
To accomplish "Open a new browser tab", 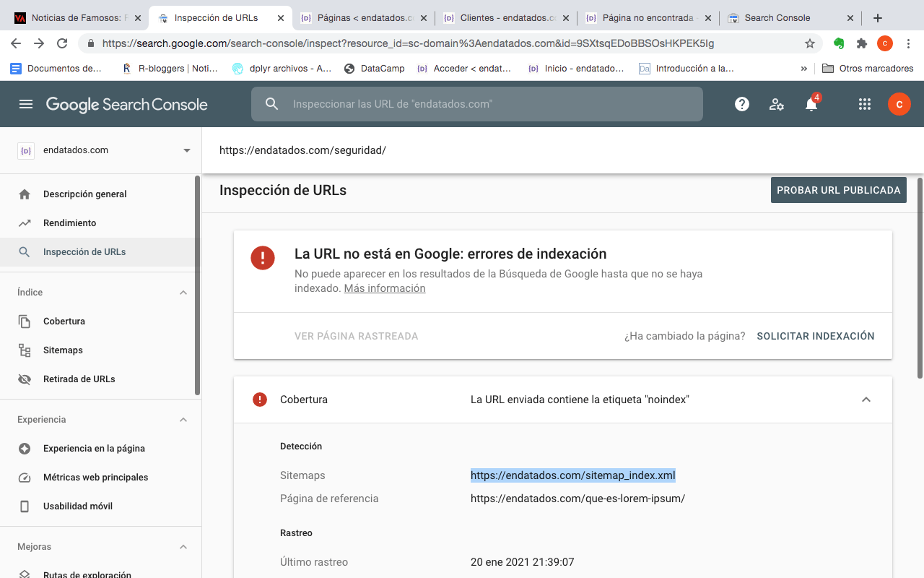I will click(878, 18).
